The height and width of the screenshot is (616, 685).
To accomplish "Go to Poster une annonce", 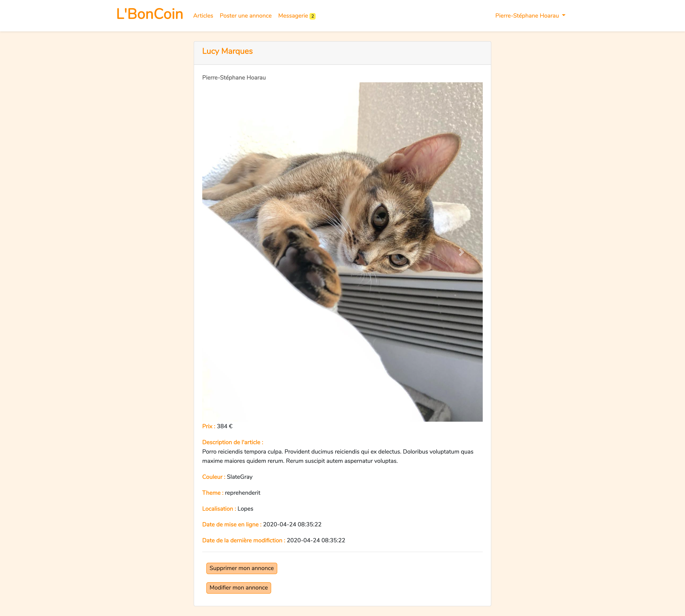I will coord(246,16).
